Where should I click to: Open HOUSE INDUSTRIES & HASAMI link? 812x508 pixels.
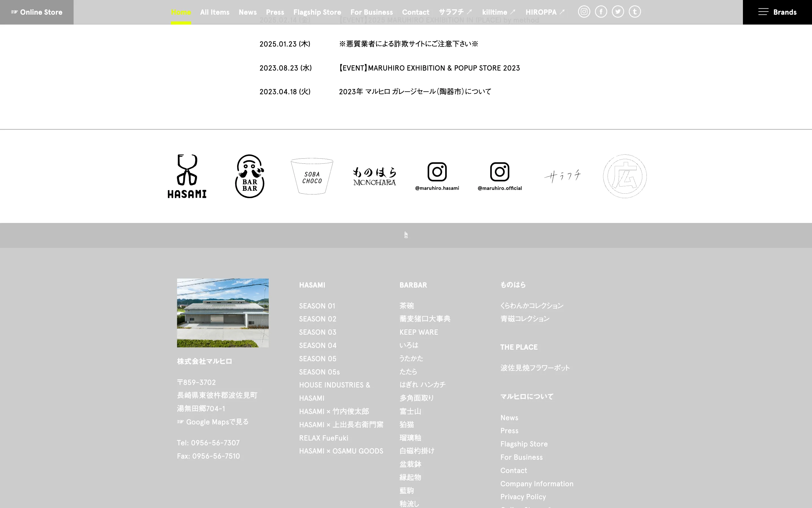335,391
